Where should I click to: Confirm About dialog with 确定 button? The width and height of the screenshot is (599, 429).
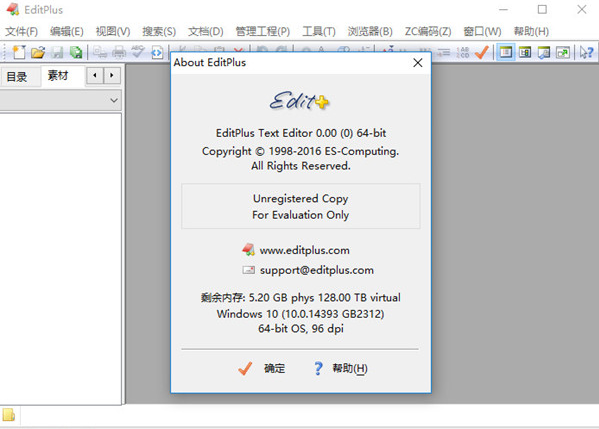coord(262,368)
